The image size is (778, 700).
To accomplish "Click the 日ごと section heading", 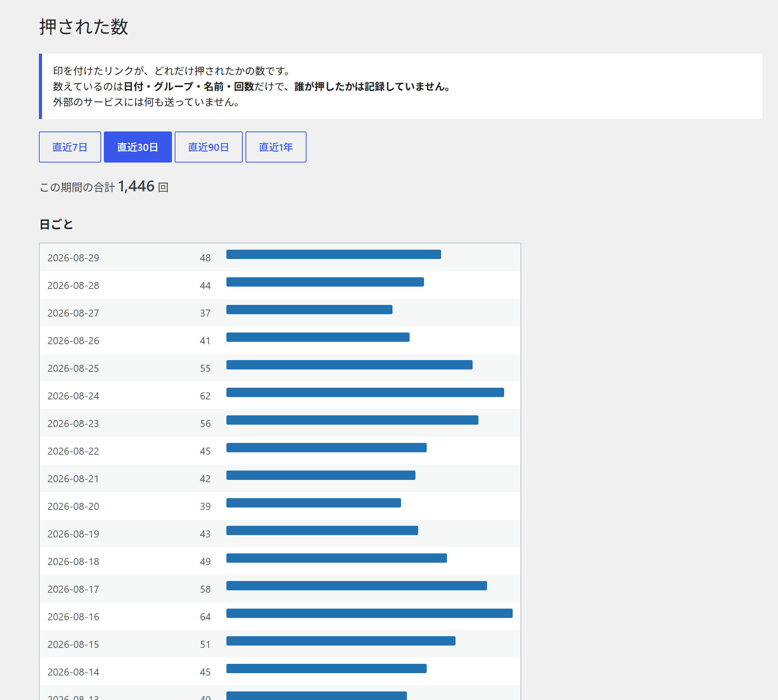I will (x=56, y=224).
